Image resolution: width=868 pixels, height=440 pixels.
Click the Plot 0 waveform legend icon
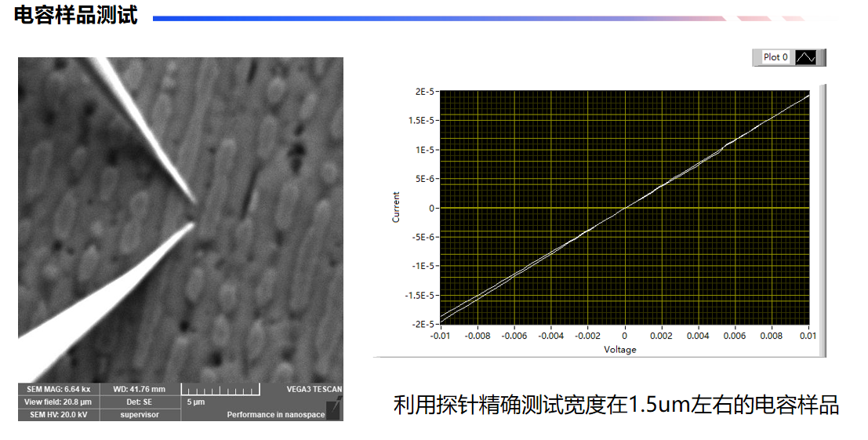click(805, 57)
